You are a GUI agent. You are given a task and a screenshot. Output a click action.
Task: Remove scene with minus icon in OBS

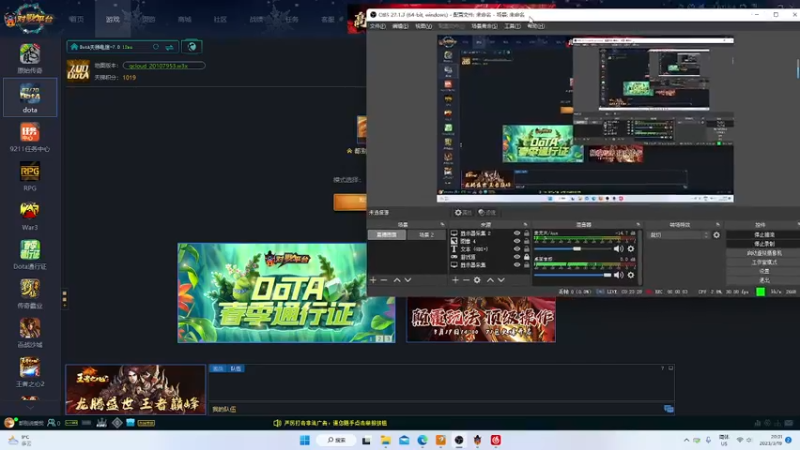(x=384, y=280)
